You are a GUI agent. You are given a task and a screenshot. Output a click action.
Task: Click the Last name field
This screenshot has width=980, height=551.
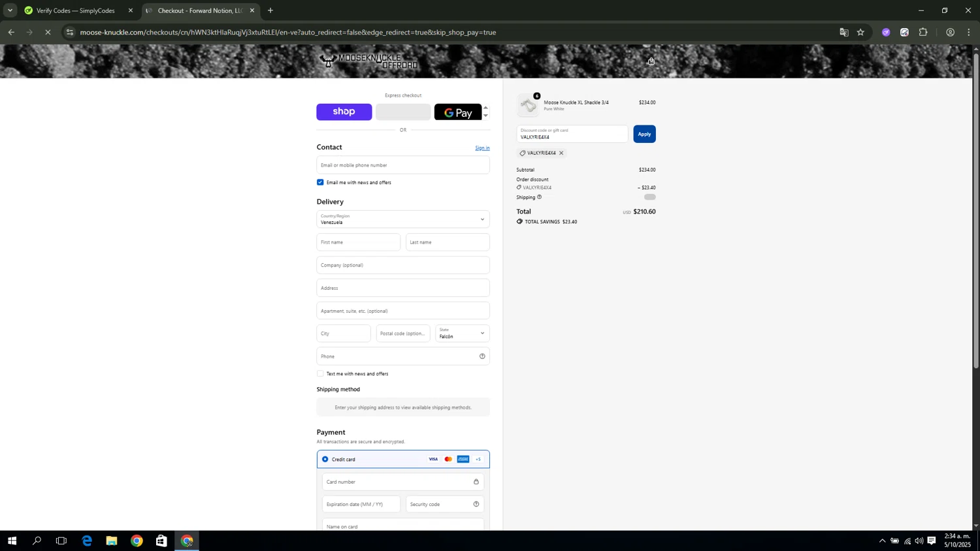pos(448,242)
